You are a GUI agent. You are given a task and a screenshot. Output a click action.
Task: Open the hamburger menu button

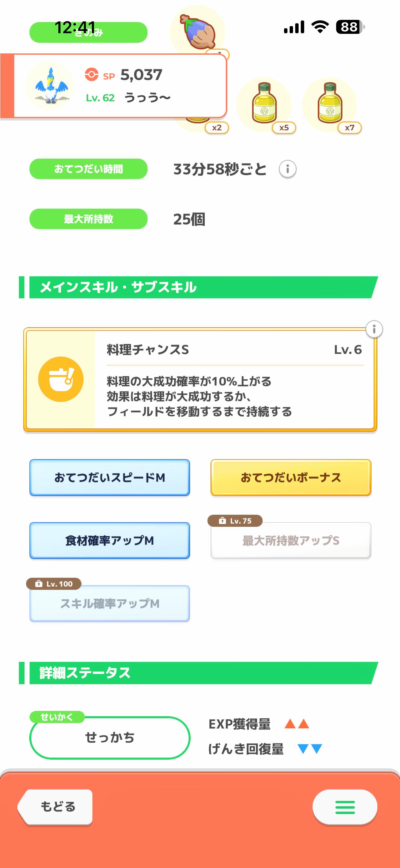click(345, 807)
